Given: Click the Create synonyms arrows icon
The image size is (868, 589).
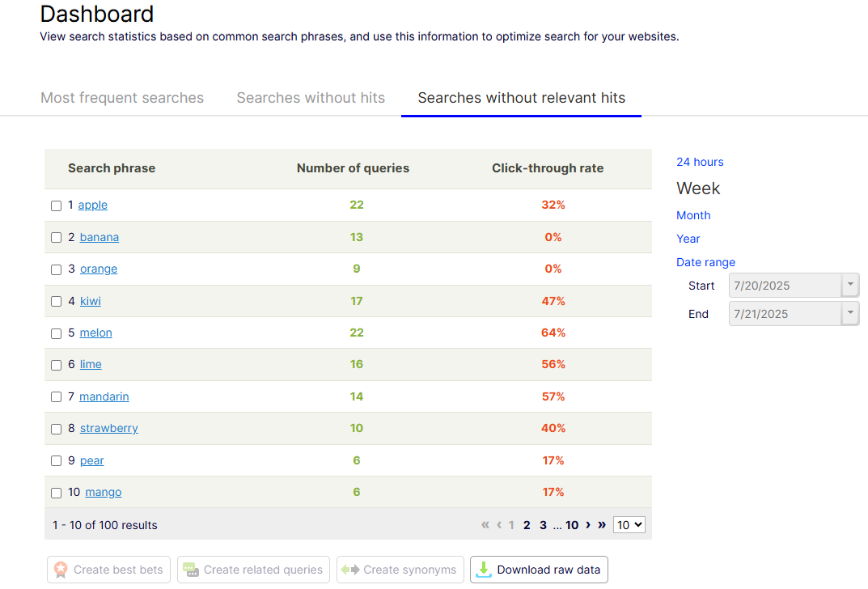Looking at the screenshot, I should pos(349,570).
